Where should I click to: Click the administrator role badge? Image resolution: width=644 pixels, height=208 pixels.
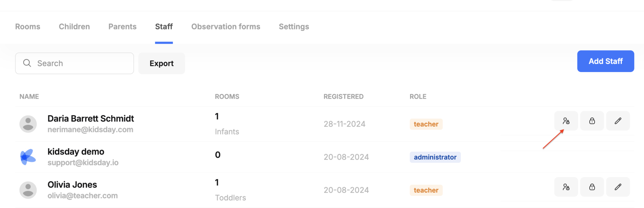[x=435, y=157]
